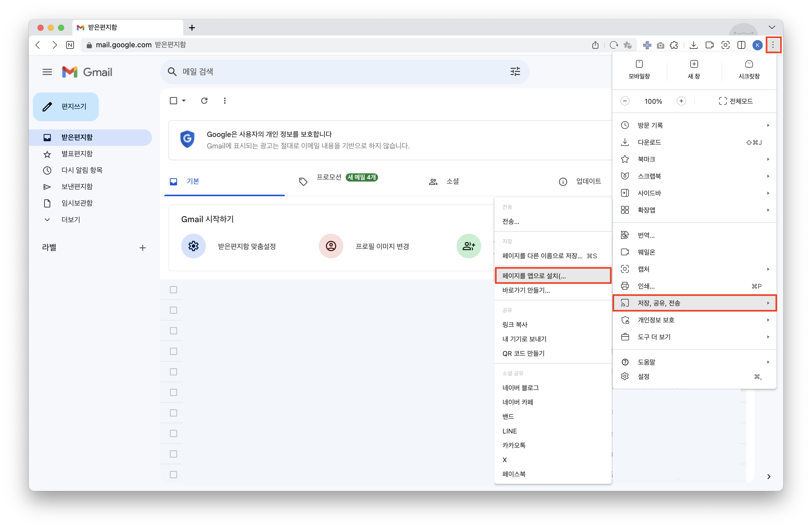The image size is (812, 529).
Task: Check the last email row checkbox
Action: (x=173, y=474)
